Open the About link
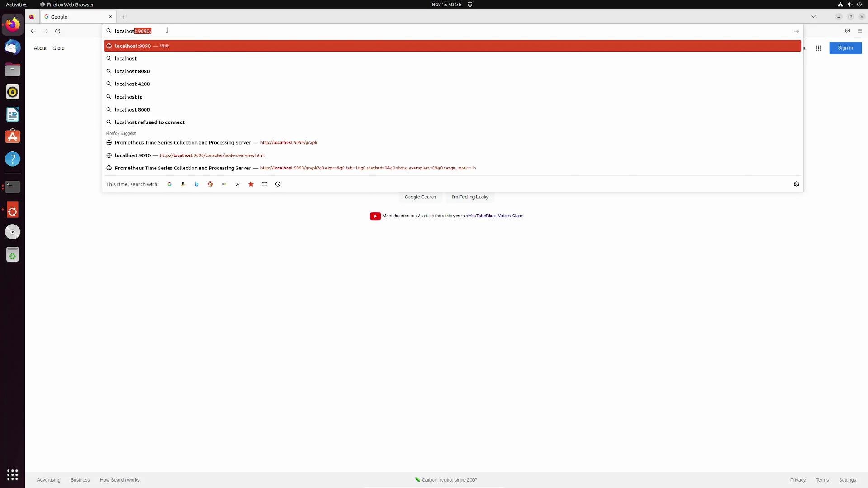Viewport: 868px width, 488px height. point(40,48)
